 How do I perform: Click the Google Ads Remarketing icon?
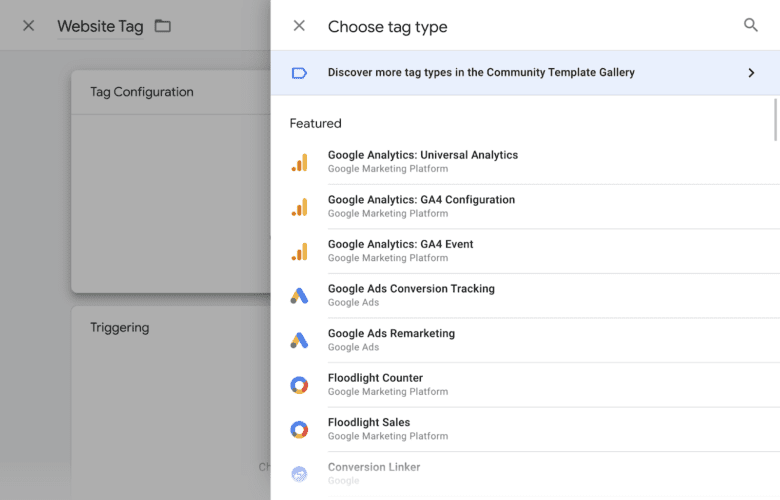[299, 340]
